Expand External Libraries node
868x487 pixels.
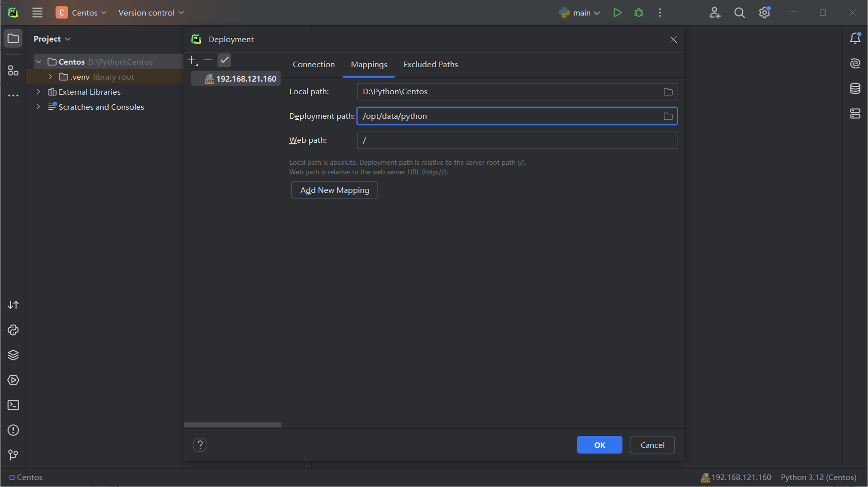[38, 92]
